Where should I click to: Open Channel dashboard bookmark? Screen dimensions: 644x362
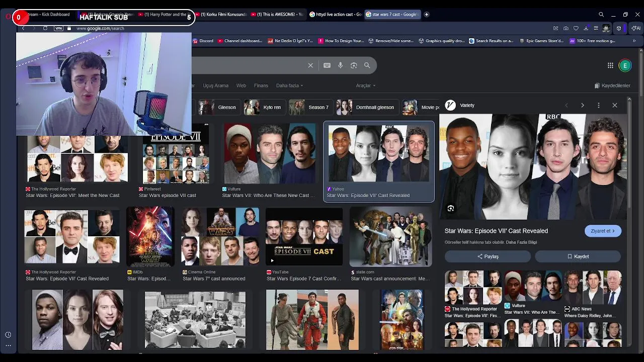(x=240, y=41)
